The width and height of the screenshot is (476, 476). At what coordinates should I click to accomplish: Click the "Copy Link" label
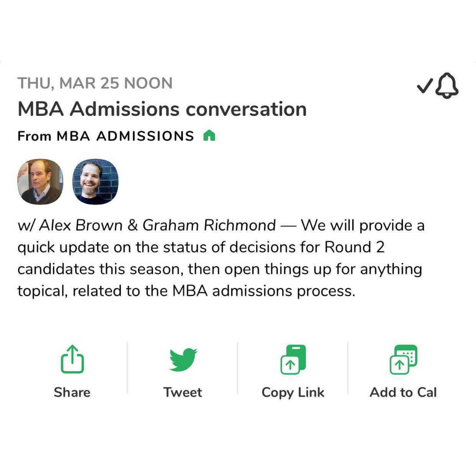(293, 392)
